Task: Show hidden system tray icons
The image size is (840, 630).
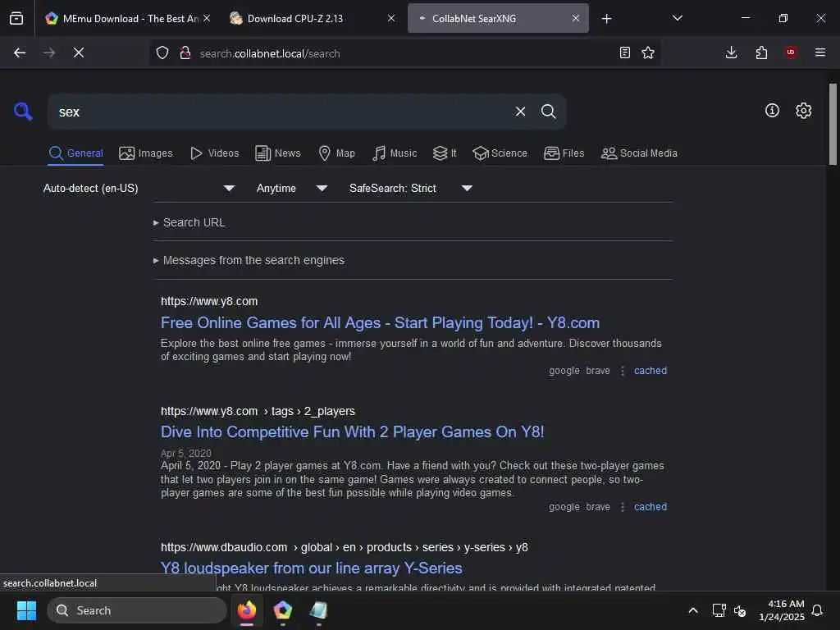Action: coord(692,610)
